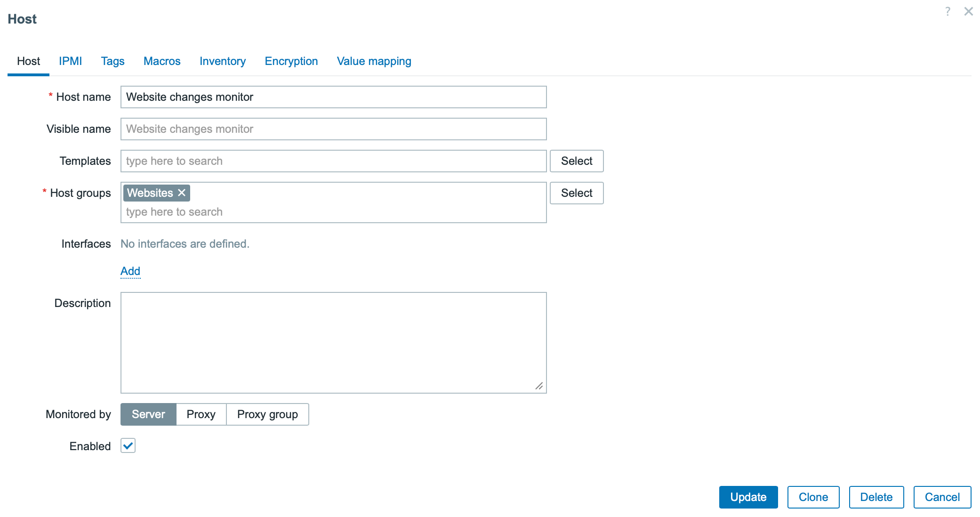
Task: Click the description textarea resize handle
Action: click(539, 386)
